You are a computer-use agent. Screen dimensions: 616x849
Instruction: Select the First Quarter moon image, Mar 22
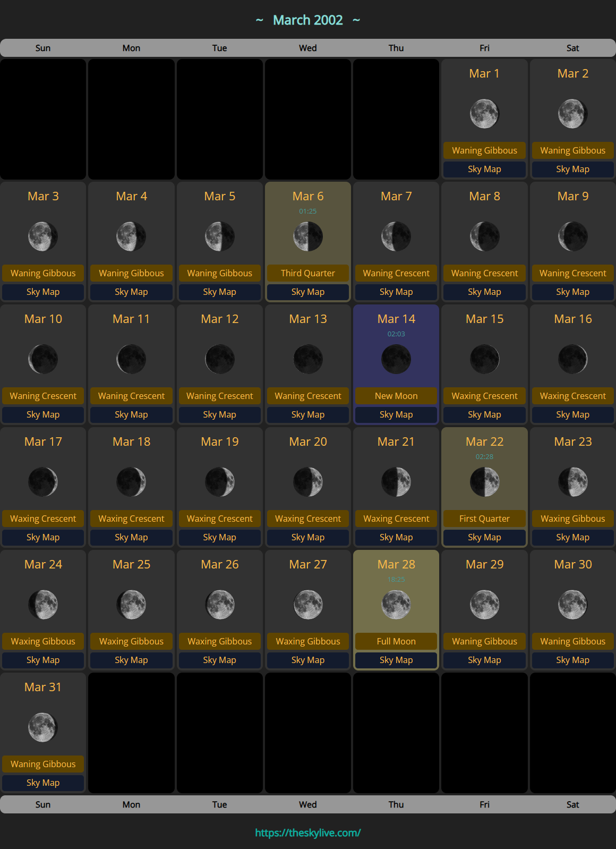(x=484, y=482)
